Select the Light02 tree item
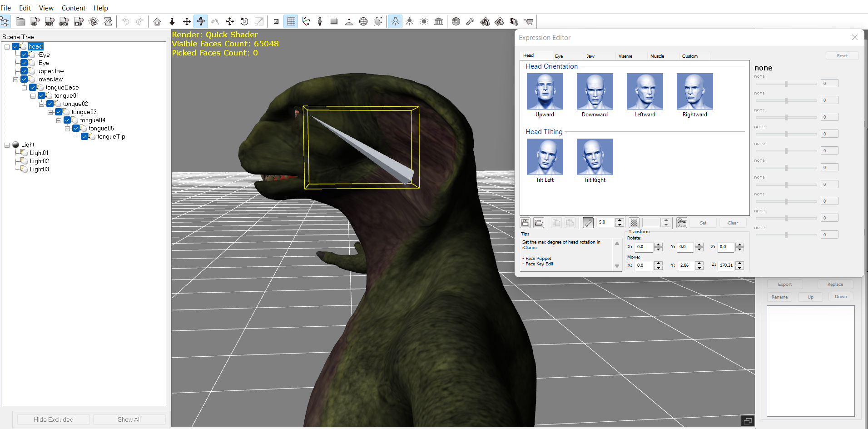 pyautogui.click(x=39, y=161)
